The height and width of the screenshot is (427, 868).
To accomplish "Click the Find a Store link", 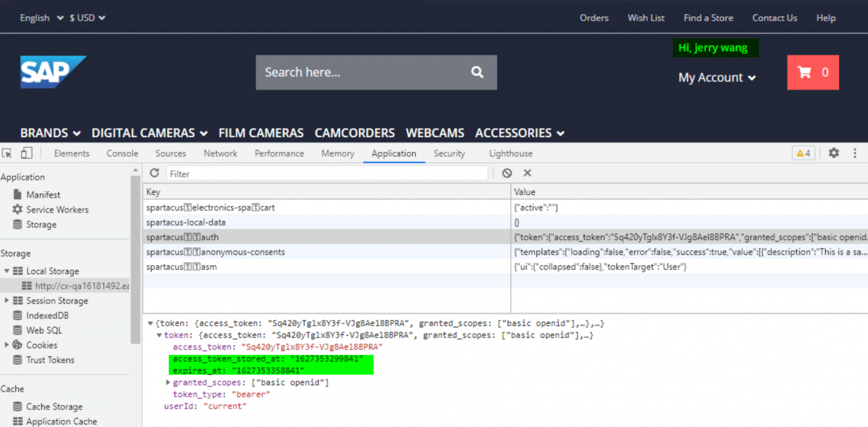I will (x=708, y=18).
